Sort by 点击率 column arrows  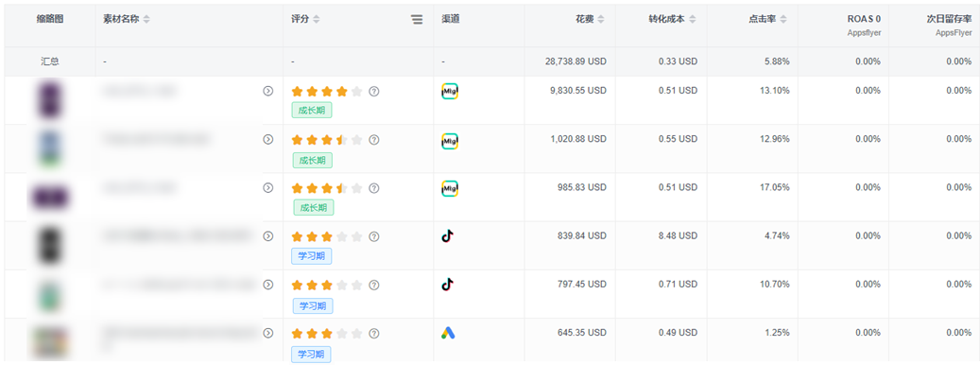point(783,19)
